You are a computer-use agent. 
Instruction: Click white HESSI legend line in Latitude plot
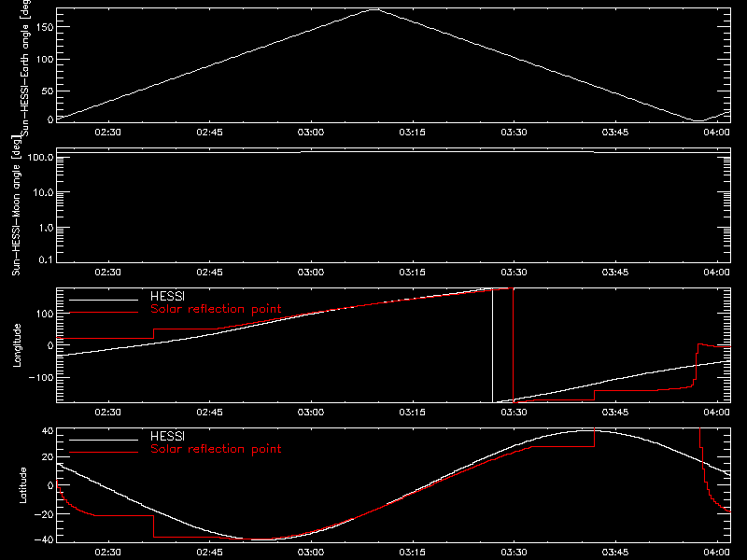point(104,440)
